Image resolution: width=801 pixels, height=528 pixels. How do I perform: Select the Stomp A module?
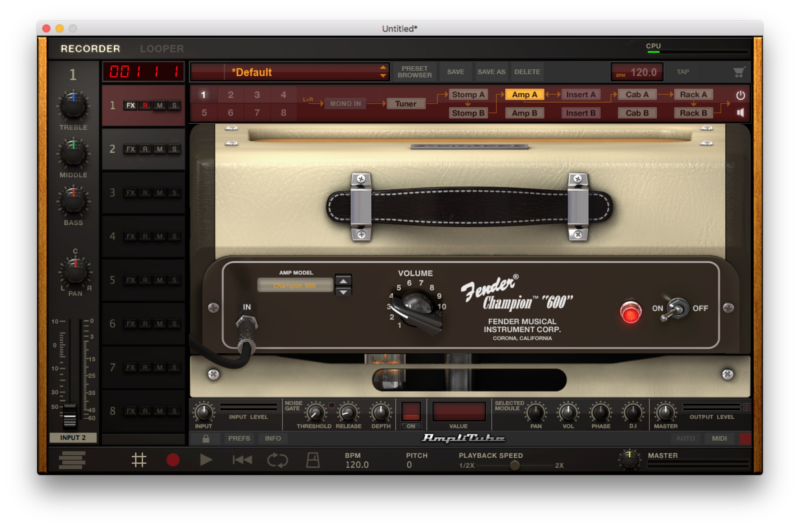click(x=468, y=94)
